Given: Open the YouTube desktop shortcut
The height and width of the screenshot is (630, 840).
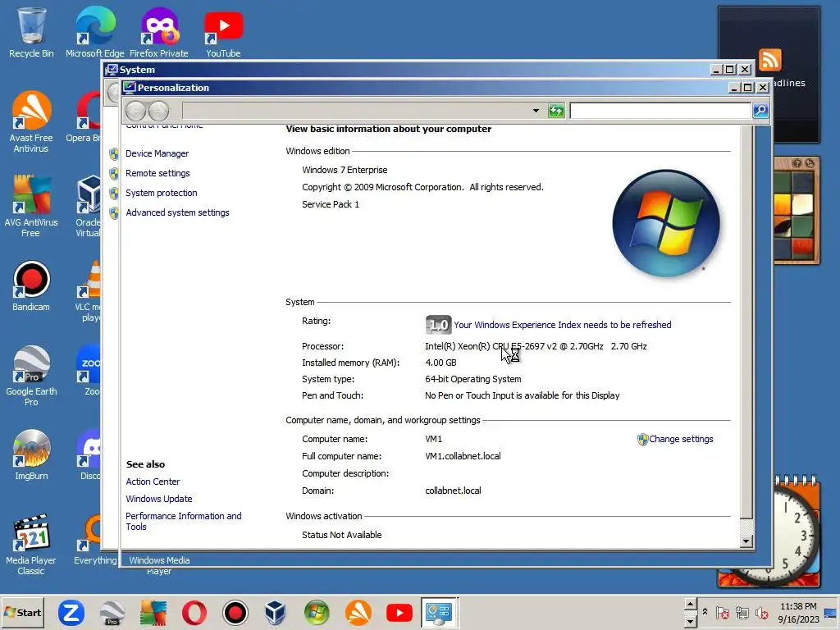Looking at the screenshot, I should (x=223, y=32).
